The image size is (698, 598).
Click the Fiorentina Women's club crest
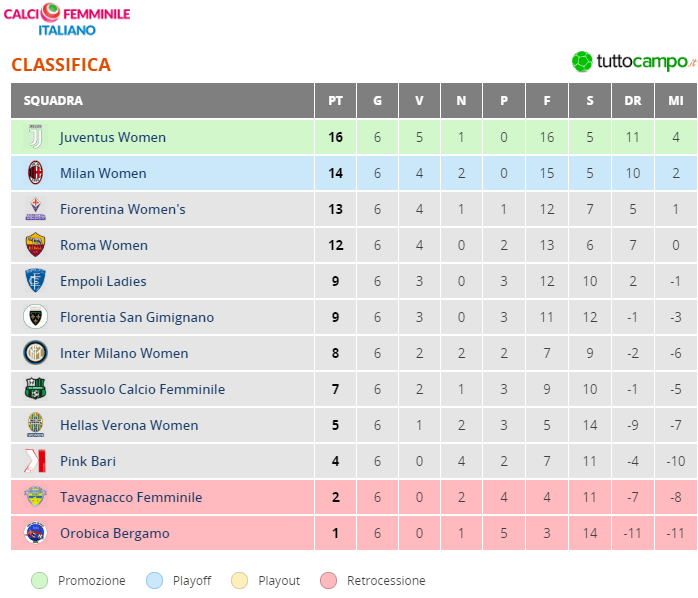(x=36, y=209)
